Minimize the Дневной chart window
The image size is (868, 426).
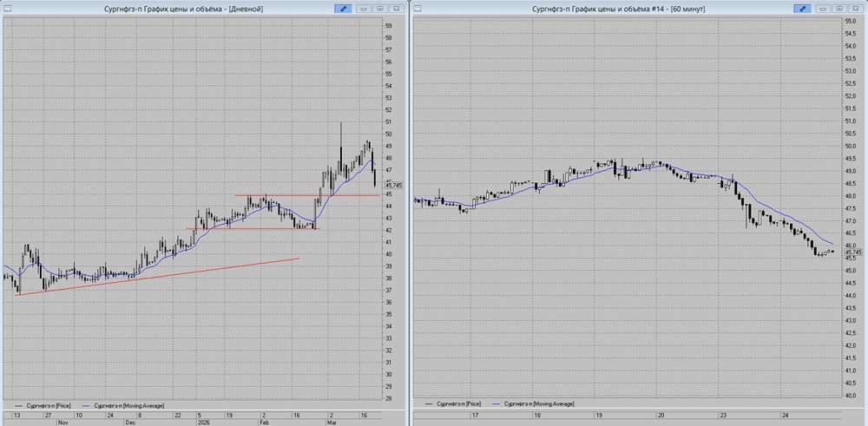pyautogui.click(x=364, y=9)
